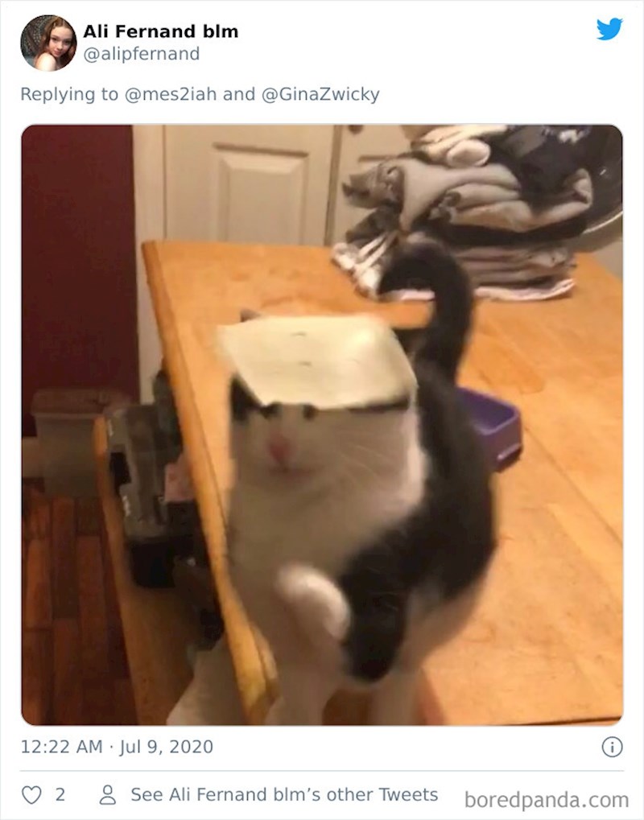This screenshot has height=820, width=644.
Task: Open the boredpanda.com watermark
Action: click(x=547, y=800)
